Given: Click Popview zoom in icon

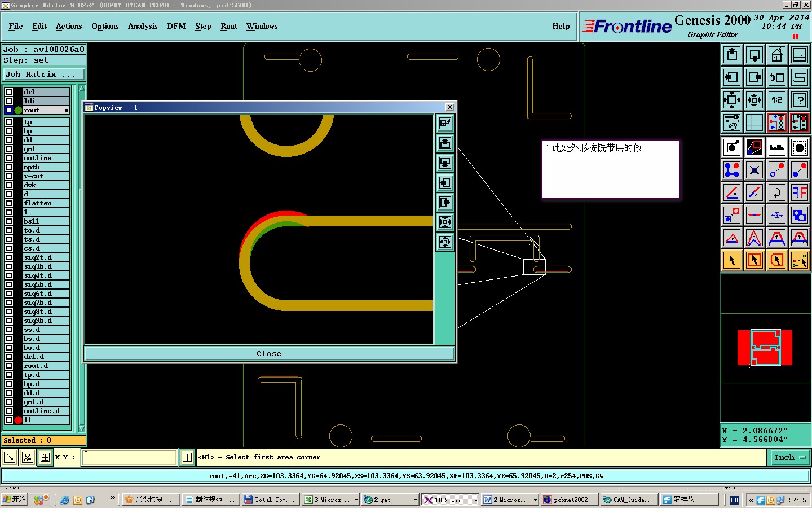Looking at the screenshot, I should pyautogui.click(x=445, y=222).
